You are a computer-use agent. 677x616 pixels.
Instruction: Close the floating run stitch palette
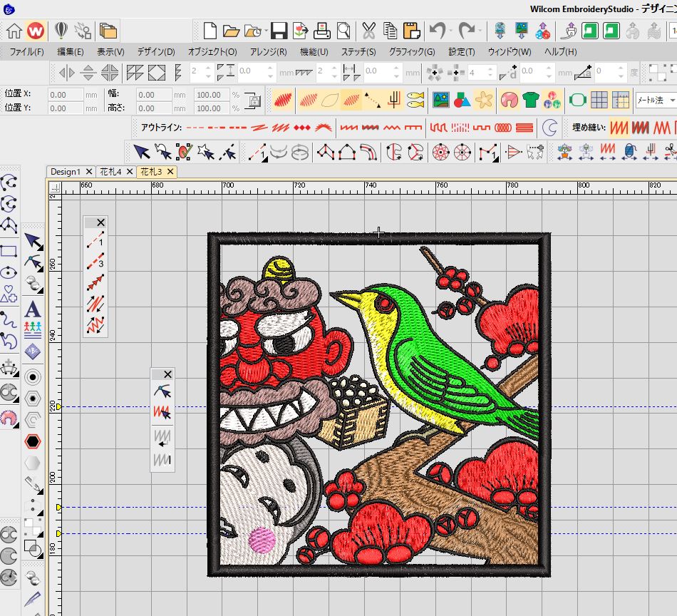tap(100, 222)
